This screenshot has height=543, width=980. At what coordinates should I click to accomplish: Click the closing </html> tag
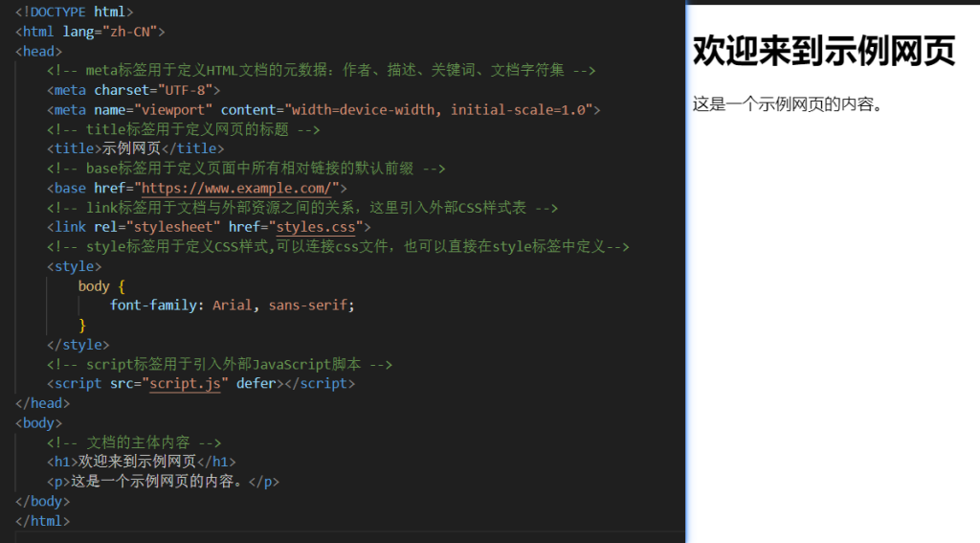tap(43, 521)
